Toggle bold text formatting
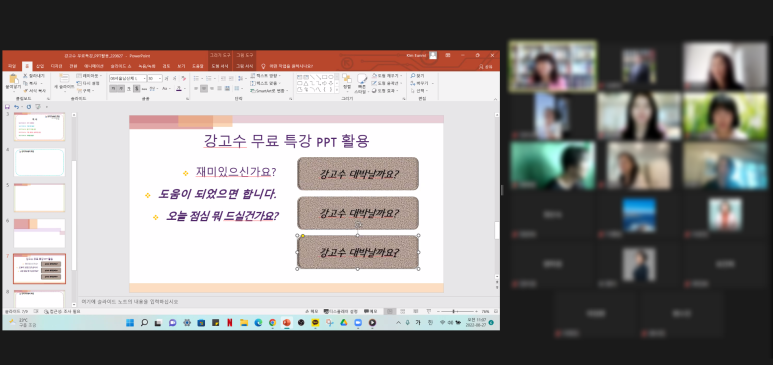The width and height of the screenshot is (773, 365). [x=113, y=88]
